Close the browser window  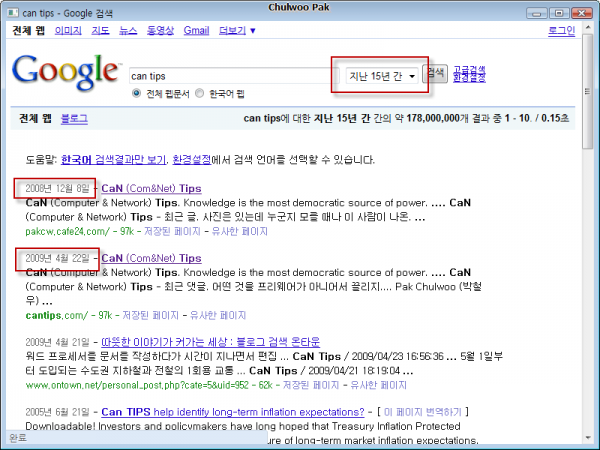click(x=581, y=13)
